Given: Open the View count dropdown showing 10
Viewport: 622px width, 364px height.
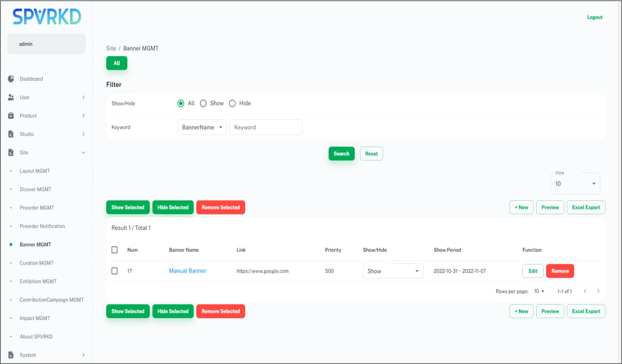Looking at the screenshot, I should (x=575, y=184).
